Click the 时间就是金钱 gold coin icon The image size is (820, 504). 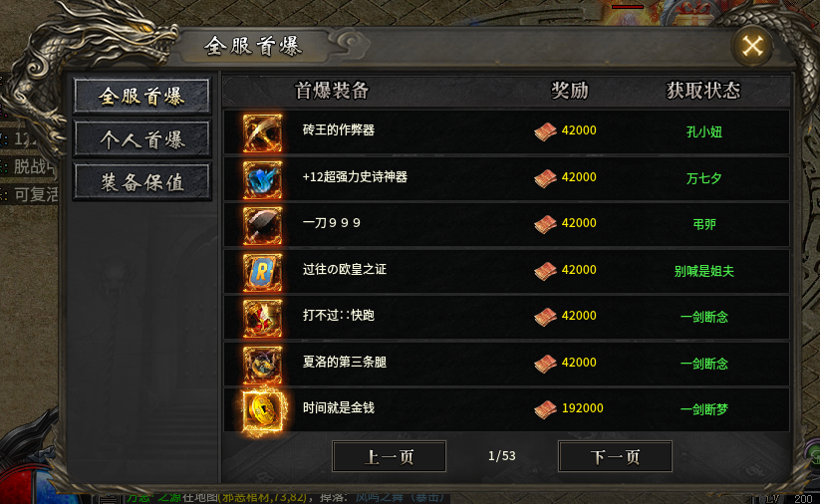(x=263, y=411)
